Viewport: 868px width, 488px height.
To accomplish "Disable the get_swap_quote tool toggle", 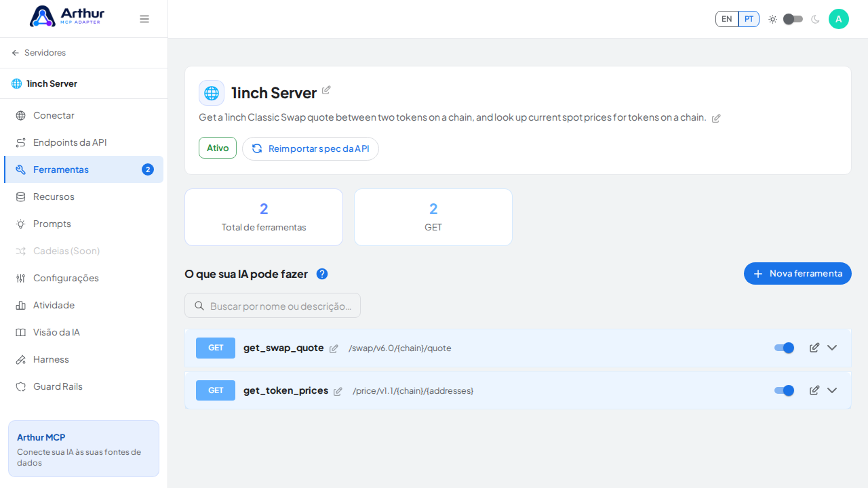I will point(784,348).
